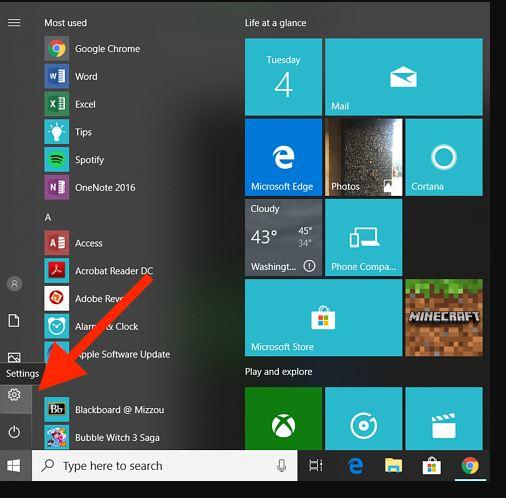The image size is (506, 498).
Task: Open the Microsoft Edge tile
Action: [x=283, y=157]
